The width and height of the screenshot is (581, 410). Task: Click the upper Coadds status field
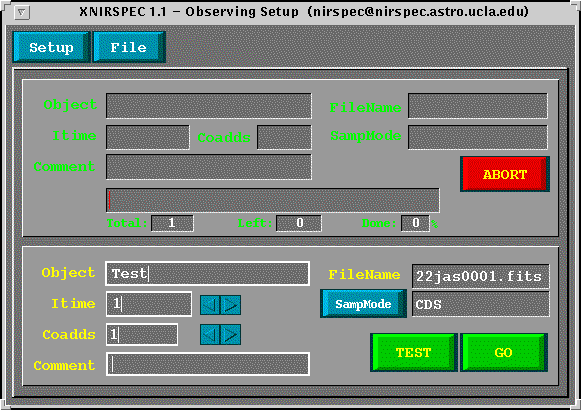pyautogui.click(x=284, y=137)
